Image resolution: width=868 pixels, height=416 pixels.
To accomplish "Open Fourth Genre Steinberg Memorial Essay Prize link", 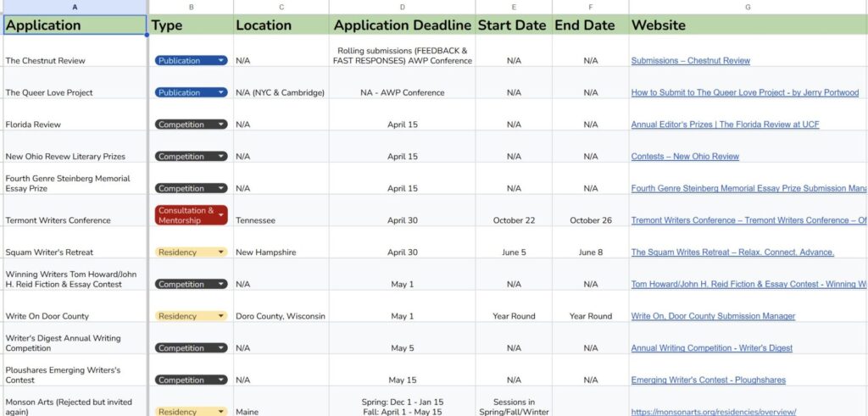I will pos(748,189).
